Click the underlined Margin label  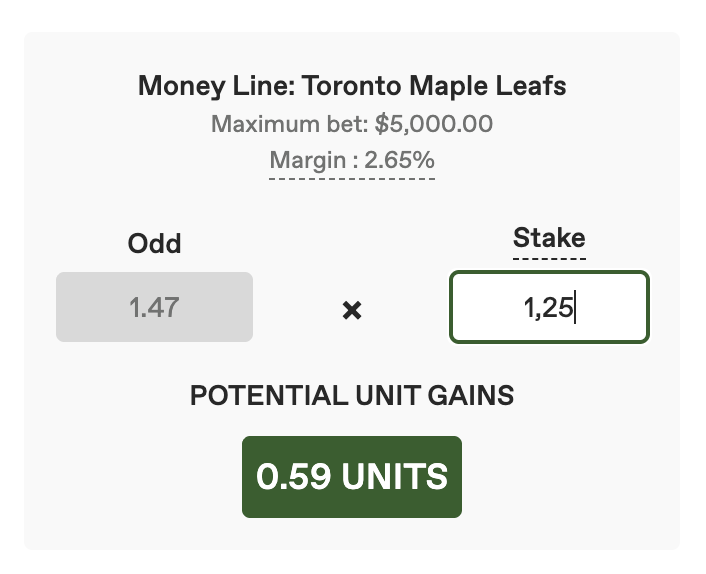tap(352, 160)
